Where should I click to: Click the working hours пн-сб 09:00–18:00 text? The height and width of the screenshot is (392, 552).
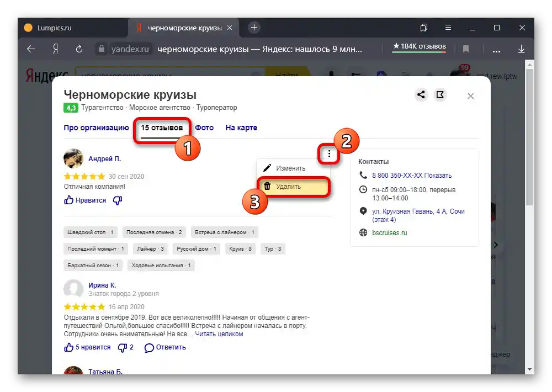coord(413,194)
